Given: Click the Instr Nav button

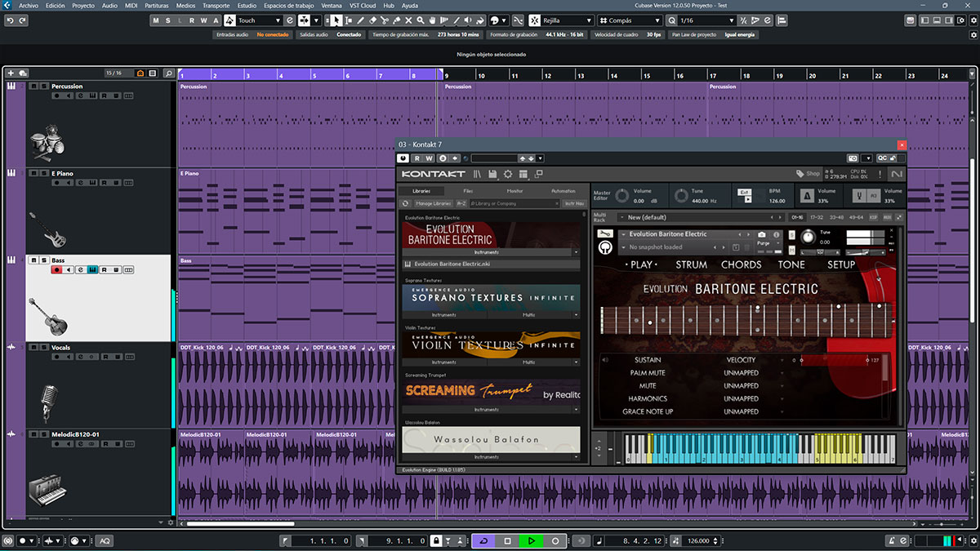Looking at the screenshot, I should coord(574,203).
